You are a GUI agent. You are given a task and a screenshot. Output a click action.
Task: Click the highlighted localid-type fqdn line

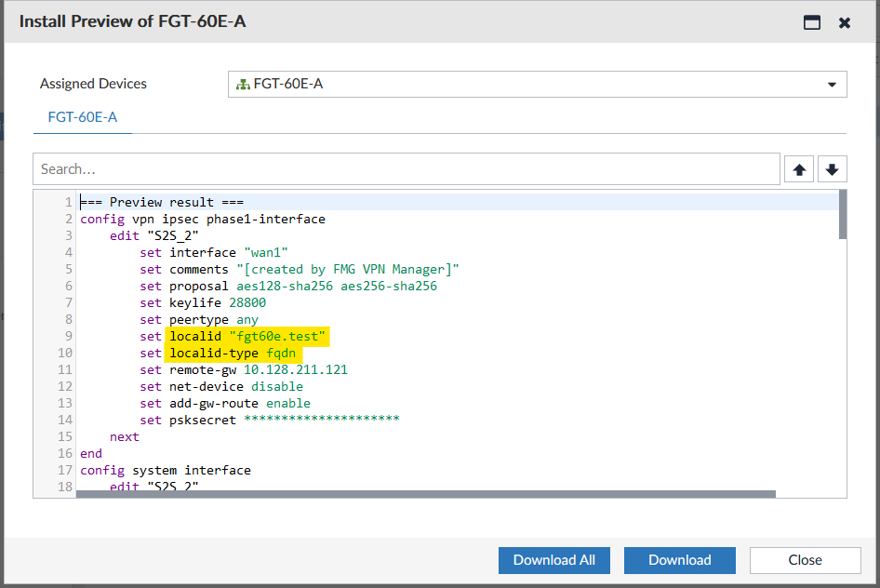tap(234, 353)
